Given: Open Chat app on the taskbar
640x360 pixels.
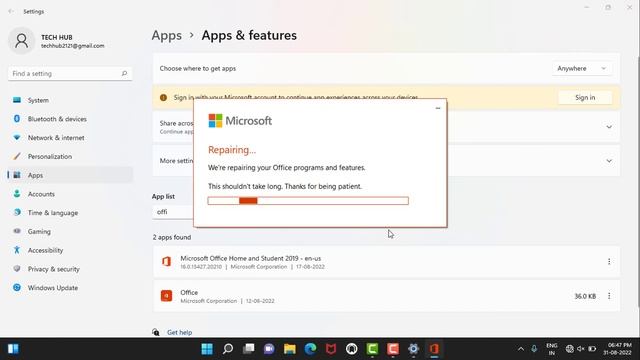Looking at the screenshot, I should click(269, 349).
